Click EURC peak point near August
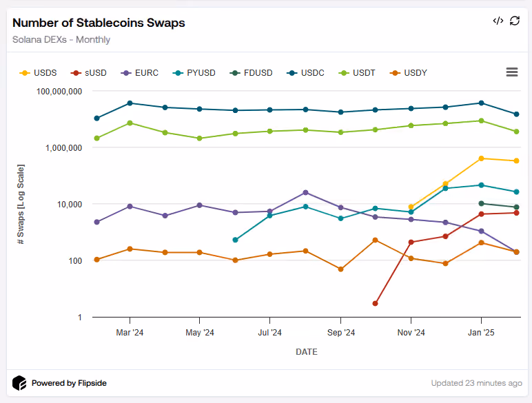Image resolution: width=532 pixels, height=403 pixels. (x=305, y=192)
